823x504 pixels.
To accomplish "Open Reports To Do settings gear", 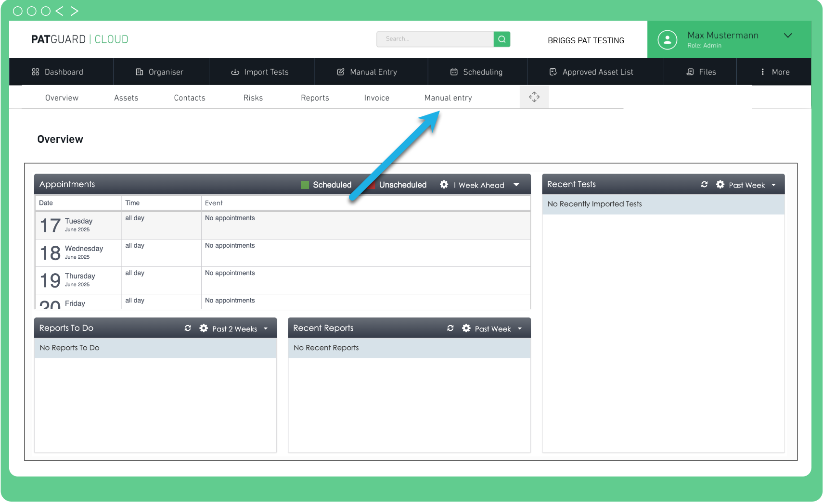I will tap(204, 328).
